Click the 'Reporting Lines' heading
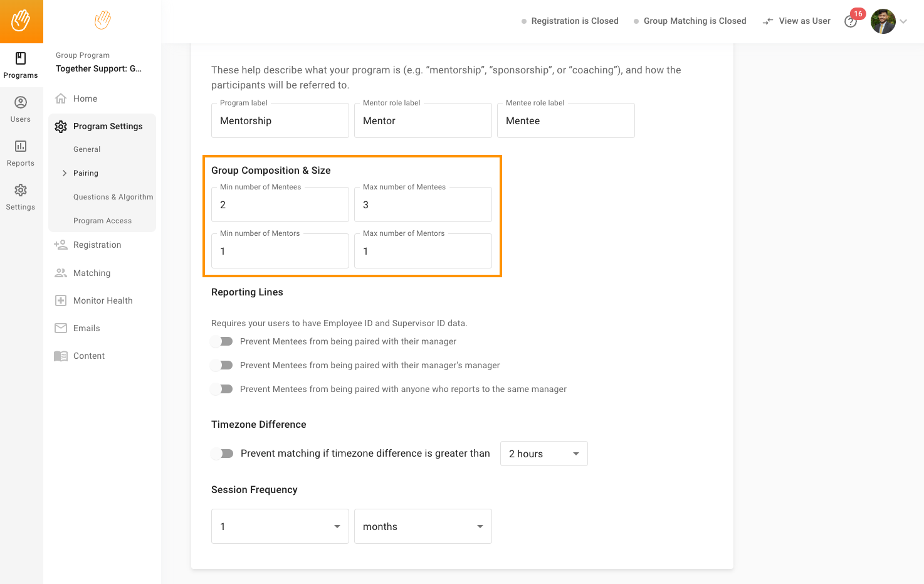Screen dimensions: 924x584 247,292
